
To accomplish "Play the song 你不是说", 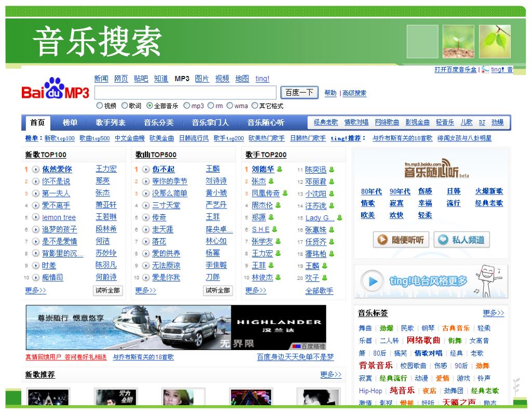I will [36, 182].
